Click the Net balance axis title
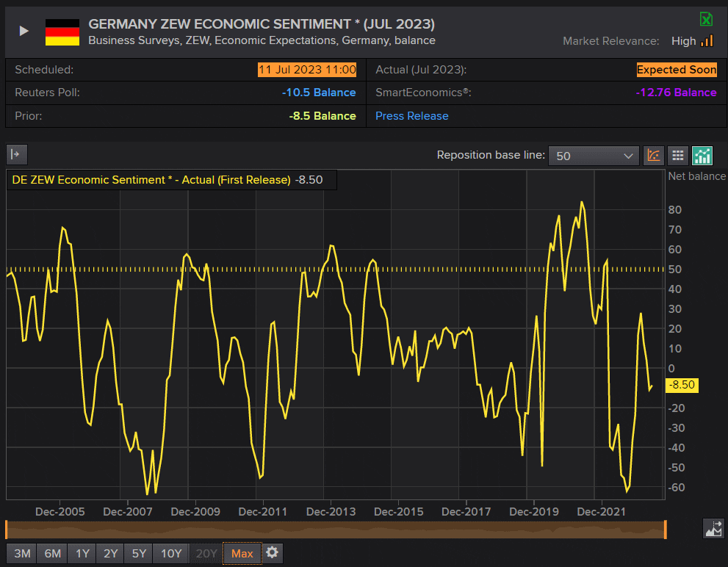The height and width of the screenshot is (567, 728). [x=696, y=176]
